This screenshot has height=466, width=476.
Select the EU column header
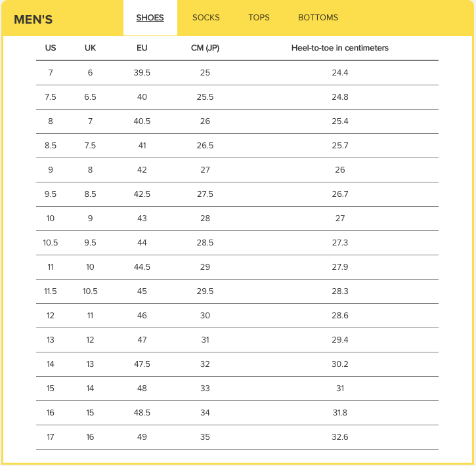point(142,48)
